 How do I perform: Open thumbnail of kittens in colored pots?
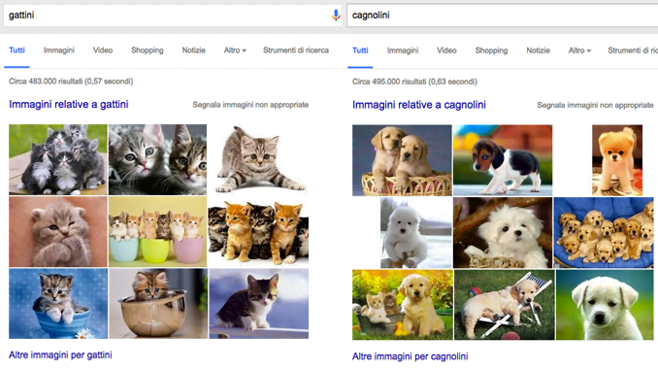(x=158, y=232)
